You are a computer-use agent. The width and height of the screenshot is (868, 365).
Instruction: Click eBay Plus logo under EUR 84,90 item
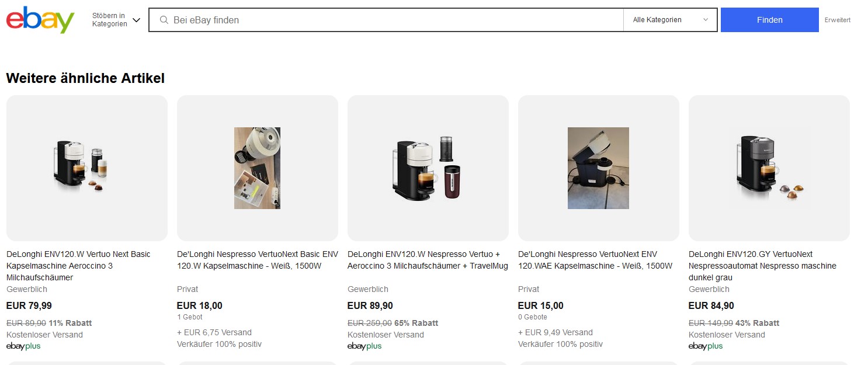point(706,346)
